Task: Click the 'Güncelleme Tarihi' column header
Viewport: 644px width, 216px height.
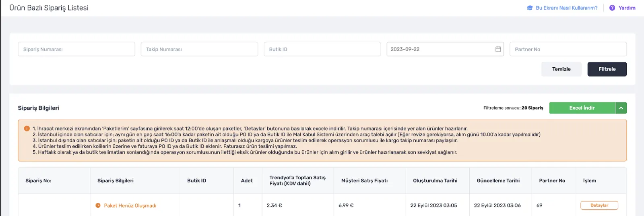Action: pyautogui.click(x=498, y=181)
